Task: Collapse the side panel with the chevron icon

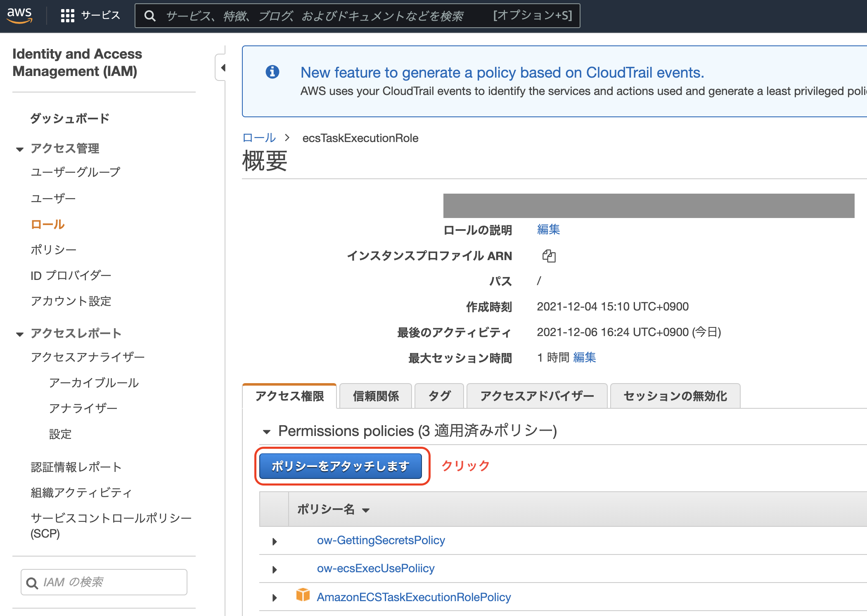Action: click(x=223, y=67)
